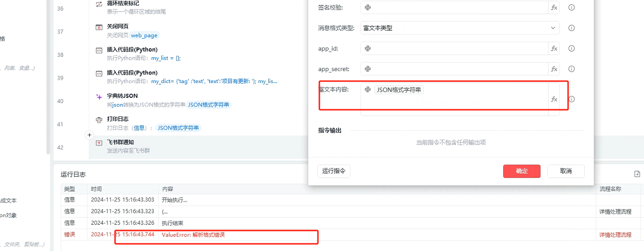Screen dimensions: 644x251
Task: Click the my_dict code text in row 39
Action: [214, 81]
